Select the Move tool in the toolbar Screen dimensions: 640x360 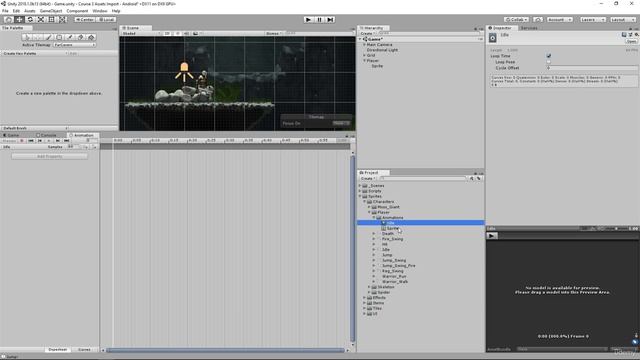pyautogui.click(x=19, y=20)
